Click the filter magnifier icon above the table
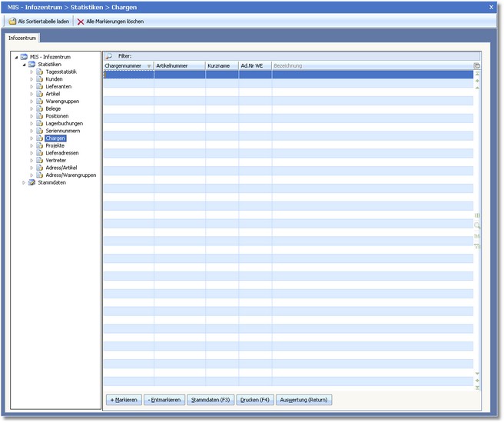Viewport: 504px width, 423px height. [x=108, y=56]
